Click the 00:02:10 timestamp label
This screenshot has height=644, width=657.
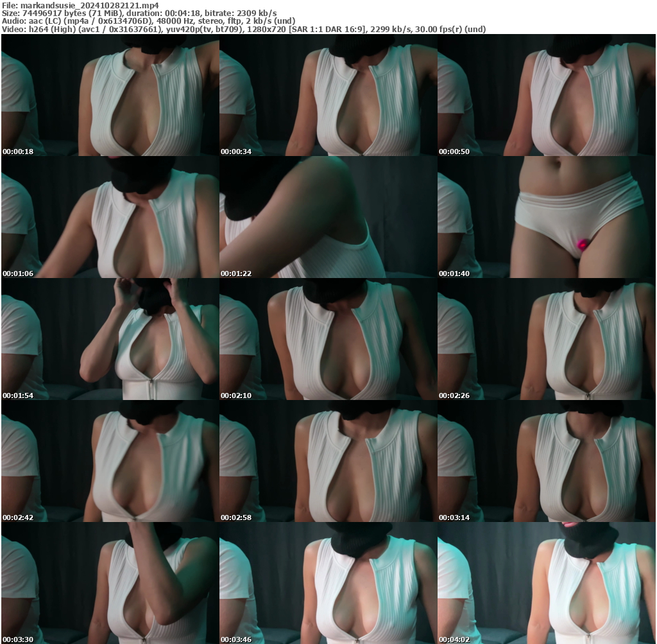click(x=237, y=394)
